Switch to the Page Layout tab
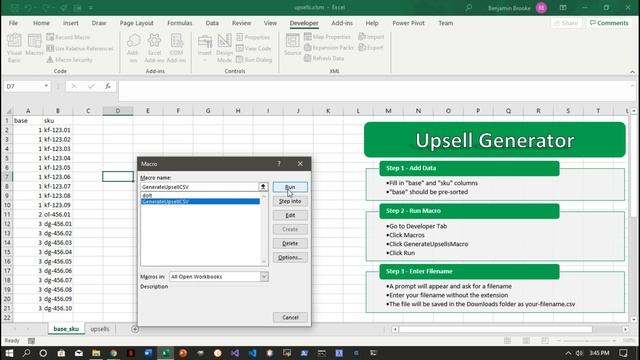 tap(136, 23)
